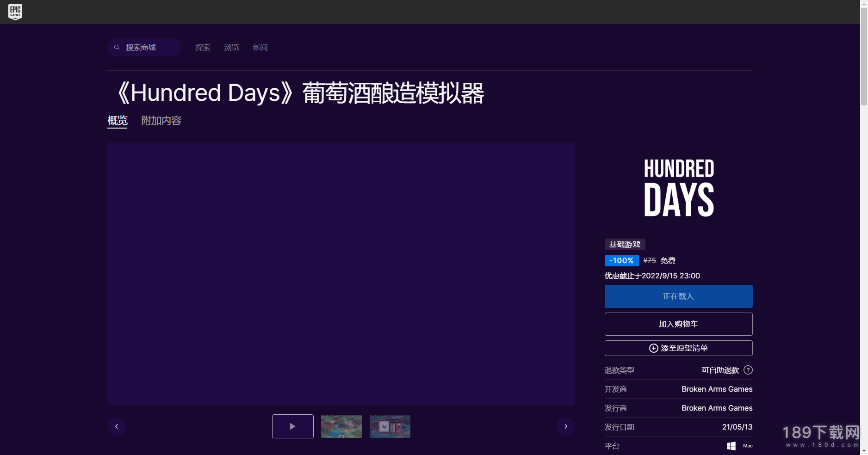Click scrollbar up arrow
The width and height of the screenshot is (868, 455).
pos(864,3)
